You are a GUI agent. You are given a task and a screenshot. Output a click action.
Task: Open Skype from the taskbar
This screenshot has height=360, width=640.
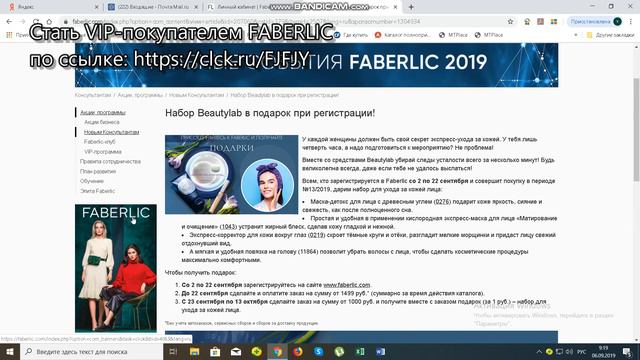(319, 351)
